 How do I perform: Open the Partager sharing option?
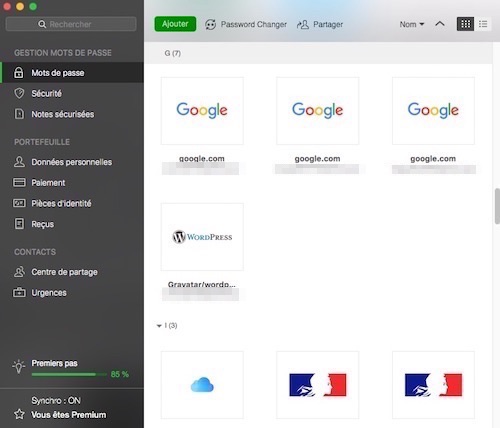pyautogui.click(x=328, y=24)
